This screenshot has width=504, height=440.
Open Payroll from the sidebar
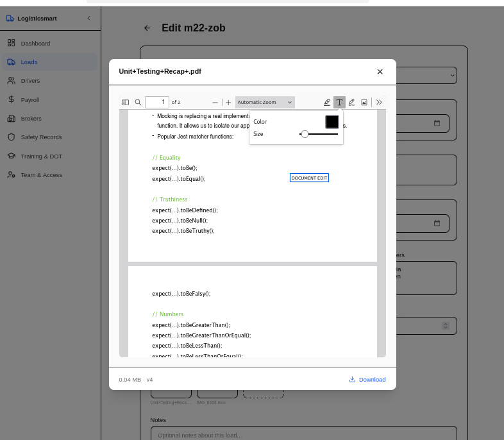[50, 99]
